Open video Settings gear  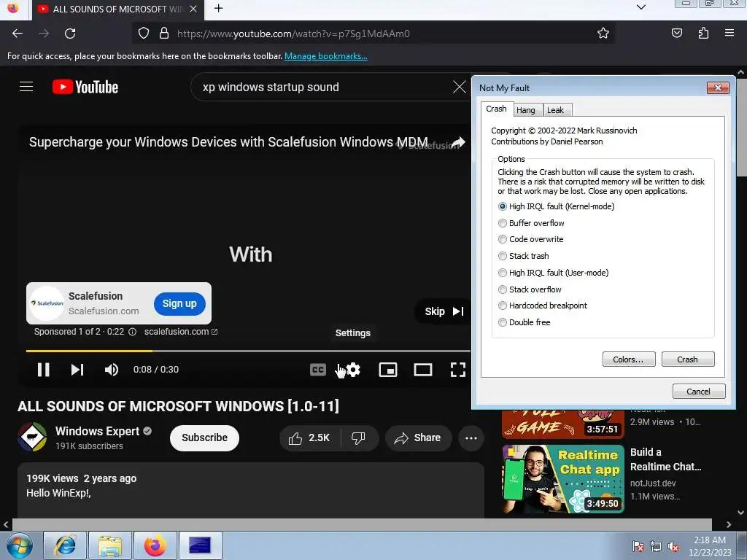pyautogui.click(x=353, y=370)
